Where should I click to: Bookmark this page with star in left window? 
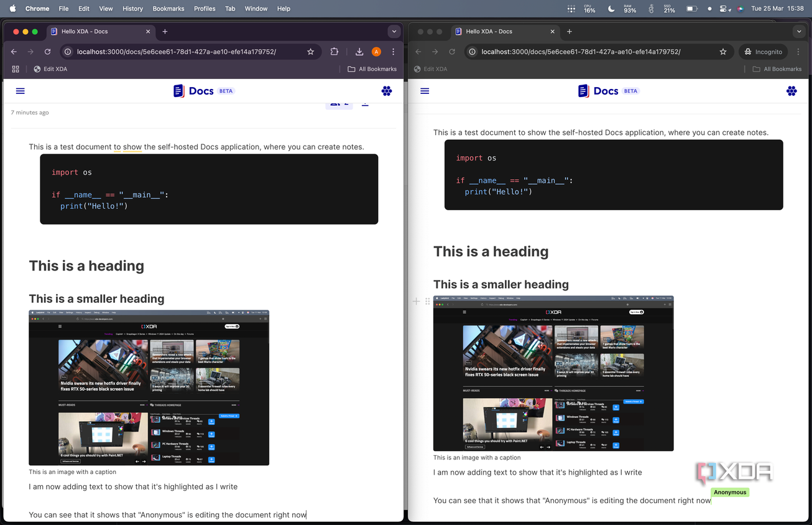(x=311, y=52)
